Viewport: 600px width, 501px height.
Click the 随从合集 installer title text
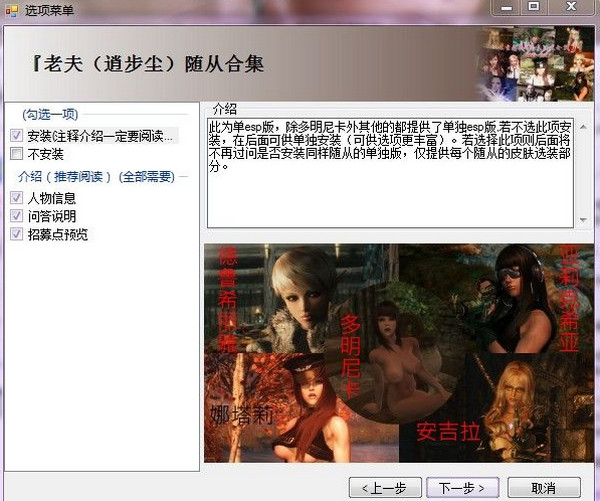[149, 64]
